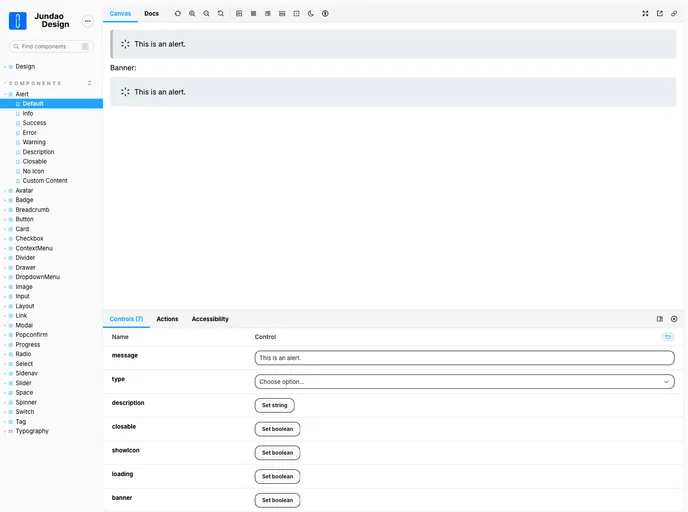The image size is (688, 512).
Task: Select the Closable story
Action: pyautogui.click(x=34, y=161)
